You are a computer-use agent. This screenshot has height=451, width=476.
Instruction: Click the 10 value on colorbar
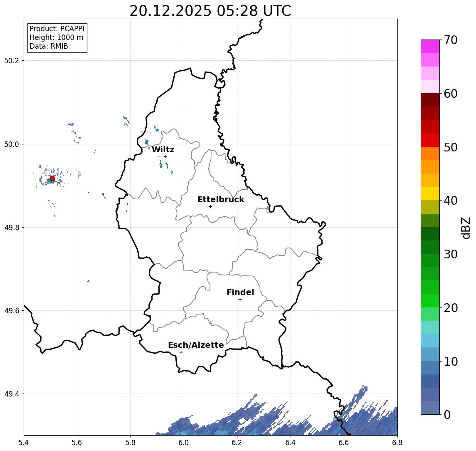pyautogui.click(x=451, y=361)
